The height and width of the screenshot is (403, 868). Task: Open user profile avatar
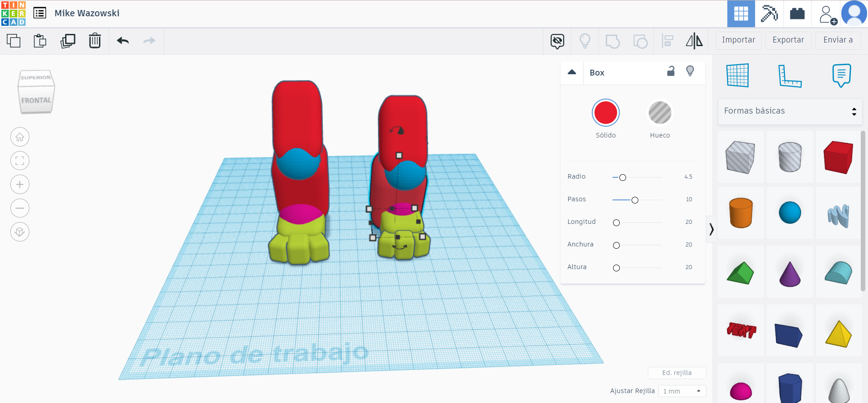[854, 14]
